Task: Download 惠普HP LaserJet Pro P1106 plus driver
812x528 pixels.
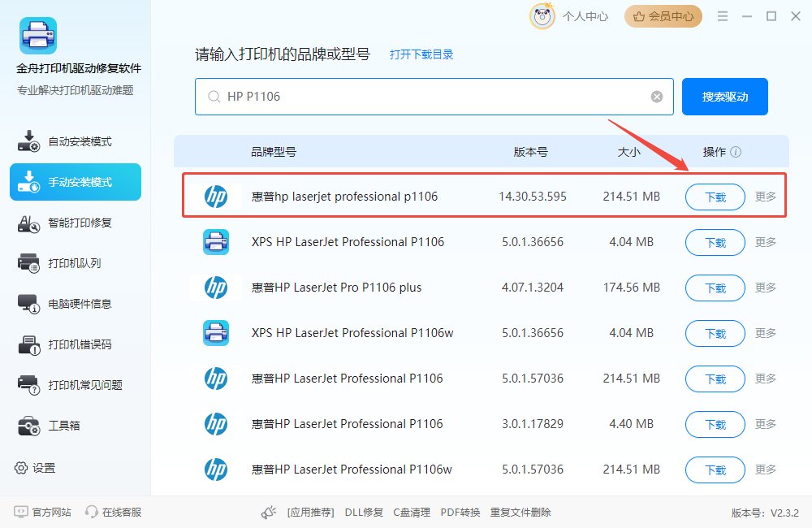Action: point(715,288)
